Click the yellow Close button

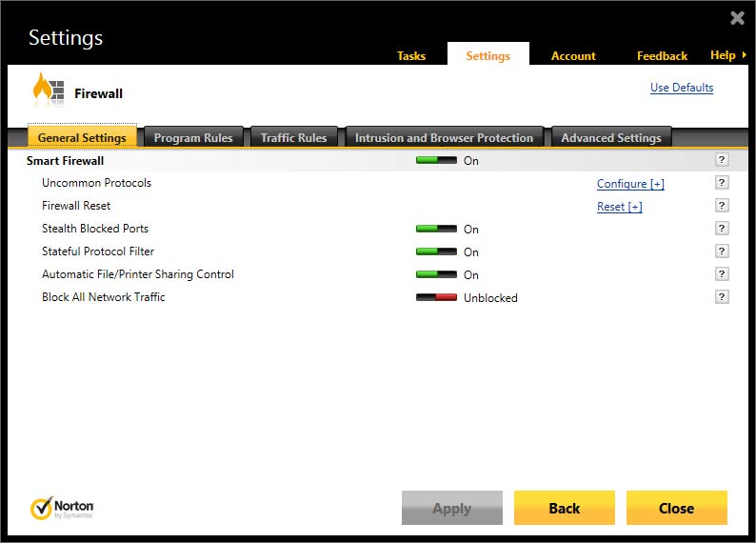click(676, 508)
